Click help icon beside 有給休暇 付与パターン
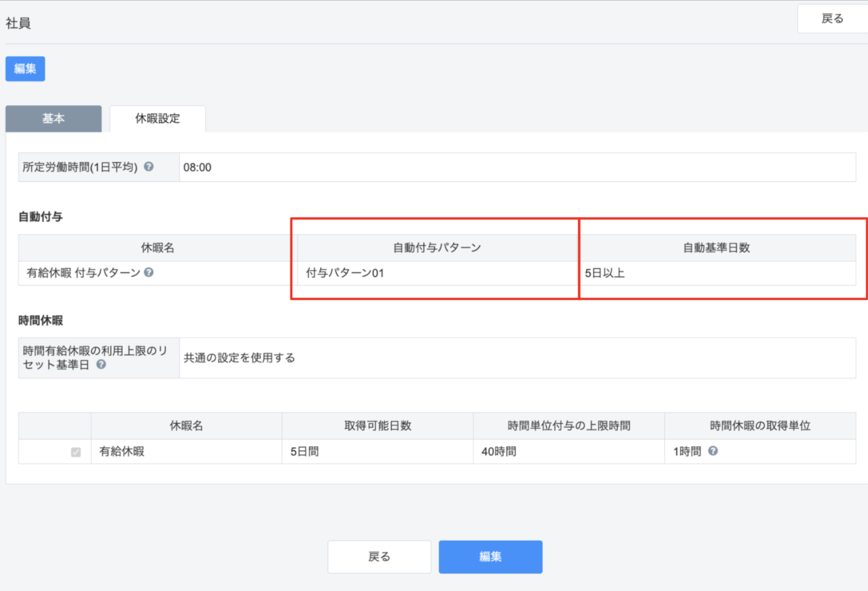Screen dimensions: 868x591 148,273
